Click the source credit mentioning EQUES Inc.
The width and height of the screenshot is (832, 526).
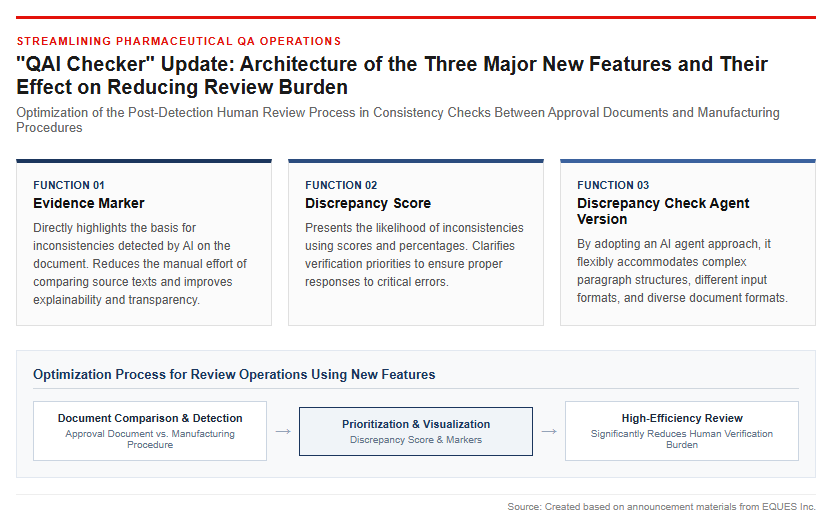(661, 507)
